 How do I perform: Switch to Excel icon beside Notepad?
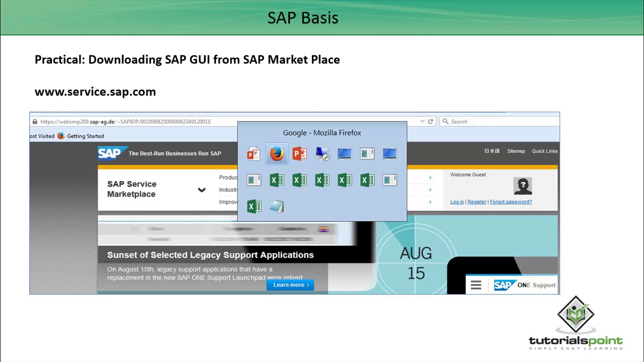click(254, 206)
